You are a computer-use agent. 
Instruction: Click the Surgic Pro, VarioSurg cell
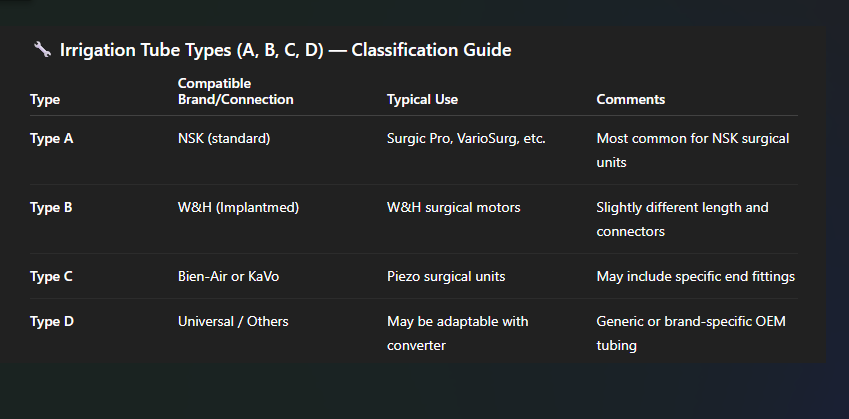pos(466,139)
